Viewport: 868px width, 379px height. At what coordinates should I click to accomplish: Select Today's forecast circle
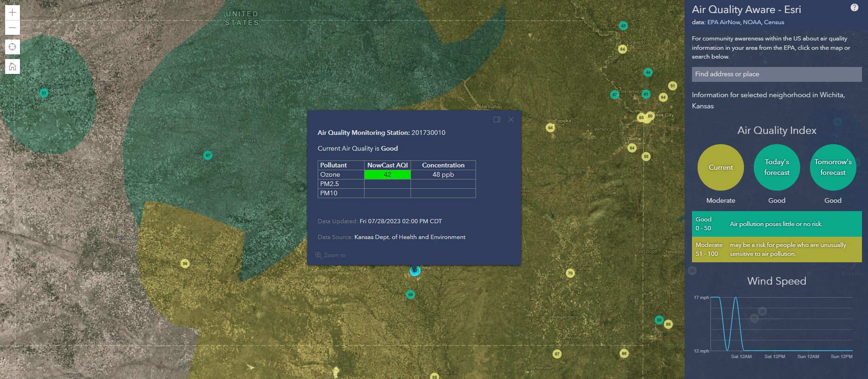point(777,167)
